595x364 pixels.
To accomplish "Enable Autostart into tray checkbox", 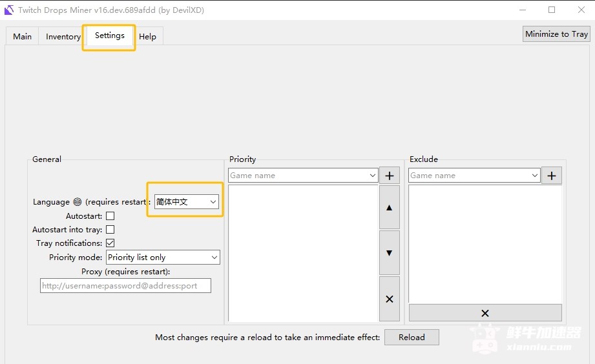I will (x=110, y=230).
